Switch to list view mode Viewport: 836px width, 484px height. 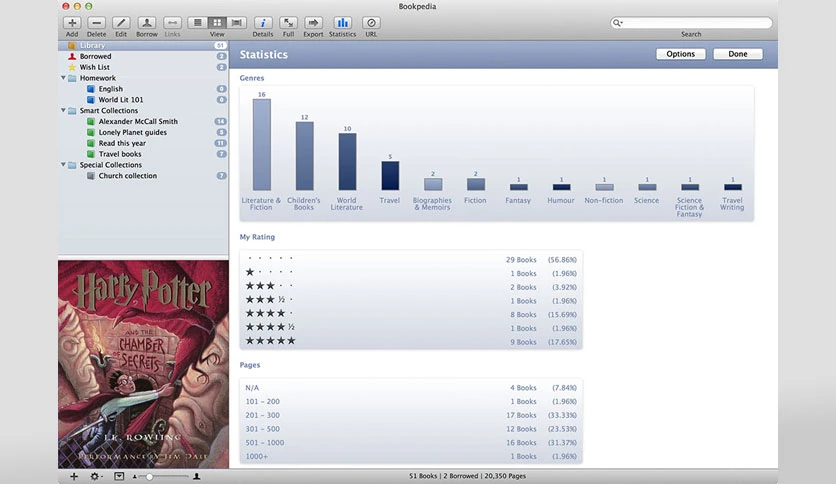coord(197,23)
